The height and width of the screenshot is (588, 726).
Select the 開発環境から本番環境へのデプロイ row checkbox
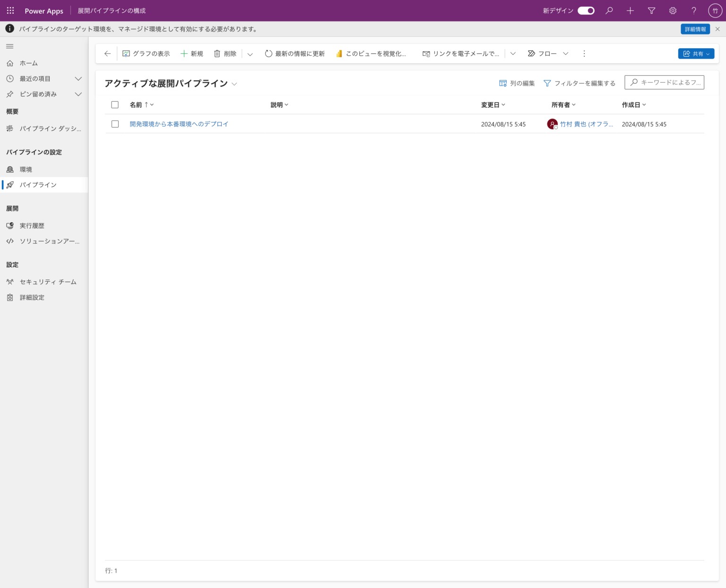pos(115,124)
